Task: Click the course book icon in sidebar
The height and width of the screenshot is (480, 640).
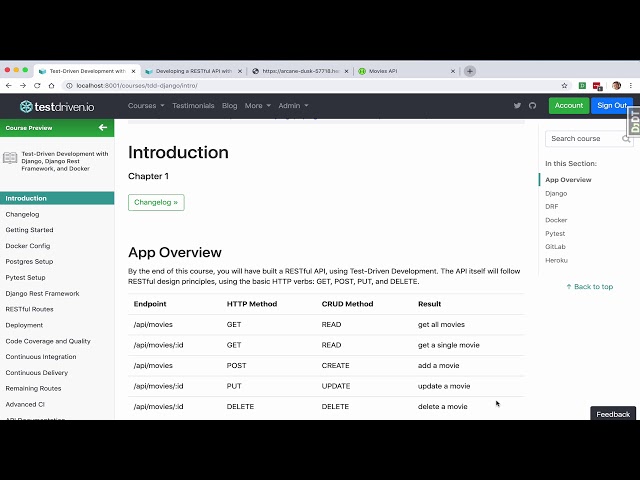Action: [10, 158]
